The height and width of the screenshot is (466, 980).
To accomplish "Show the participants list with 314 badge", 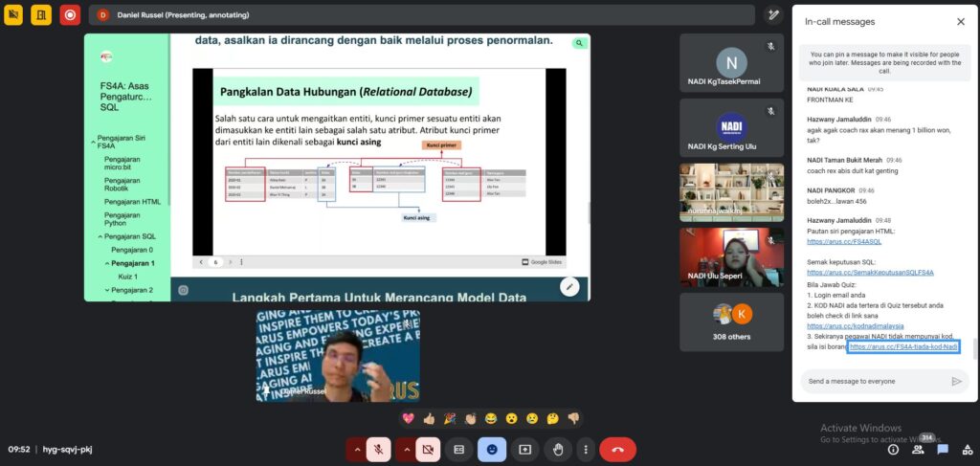I will (x=919, y=448).
